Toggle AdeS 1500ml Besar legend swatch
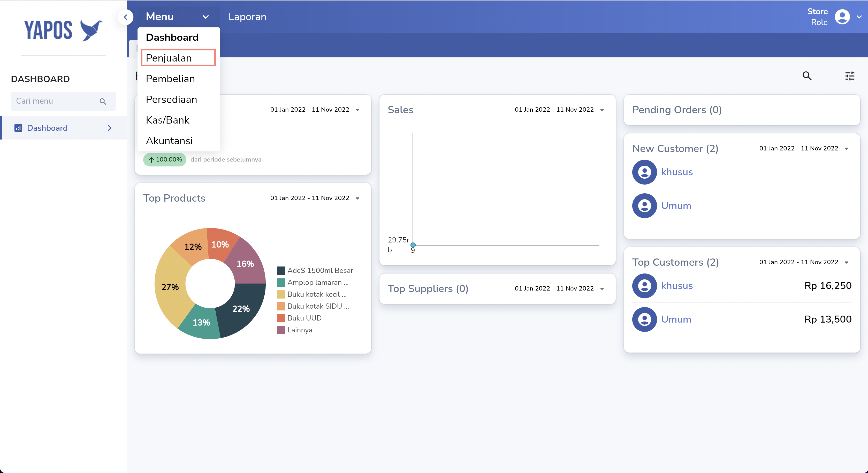 [x=281, y=271]
